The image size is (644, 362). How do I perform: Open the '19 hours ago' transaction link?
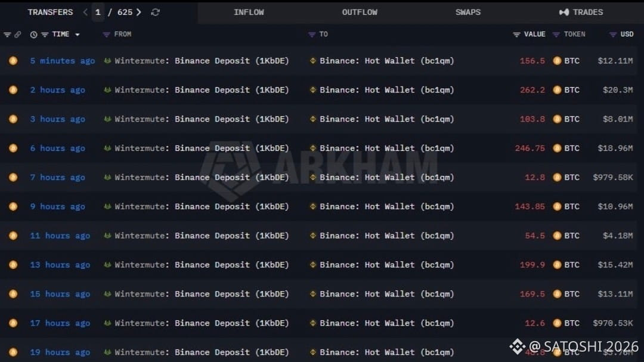[x=60, y=352]
